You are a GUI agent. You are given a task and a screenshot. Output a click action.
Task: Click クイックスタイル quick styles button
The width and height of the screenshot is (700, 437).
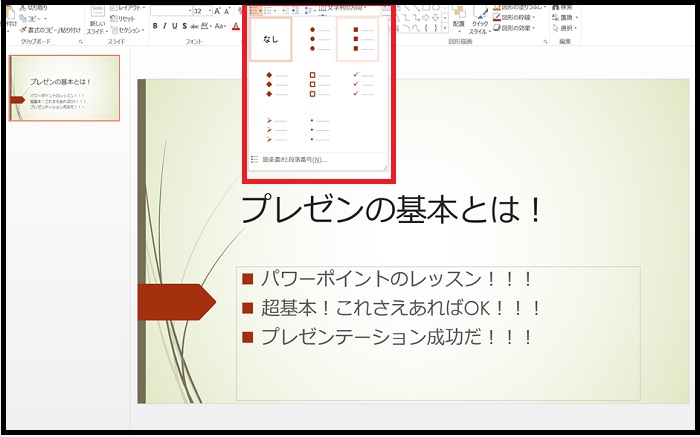[479, 20]
